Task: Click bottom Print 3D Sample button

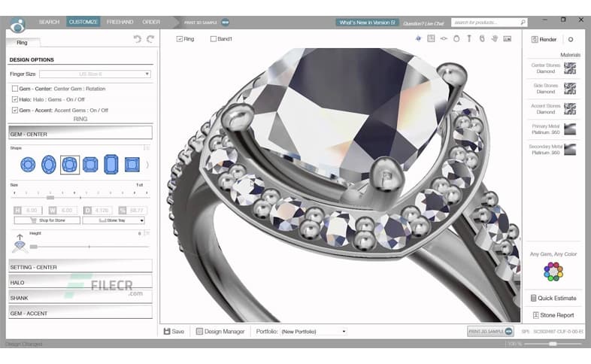Action: tap(490, 331)
